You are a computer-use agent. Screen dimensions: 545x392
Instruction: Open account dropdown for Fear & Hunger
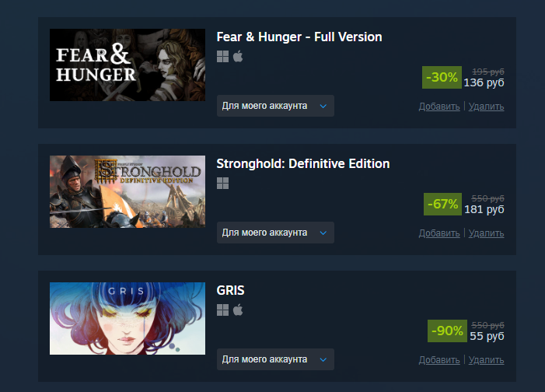click(x=275, y=106)
